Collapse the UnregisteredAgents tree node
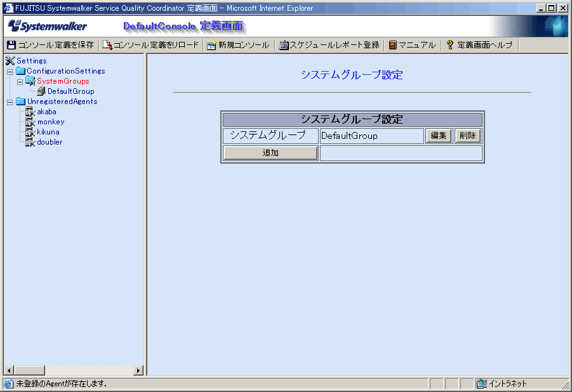 click(10, 101)
